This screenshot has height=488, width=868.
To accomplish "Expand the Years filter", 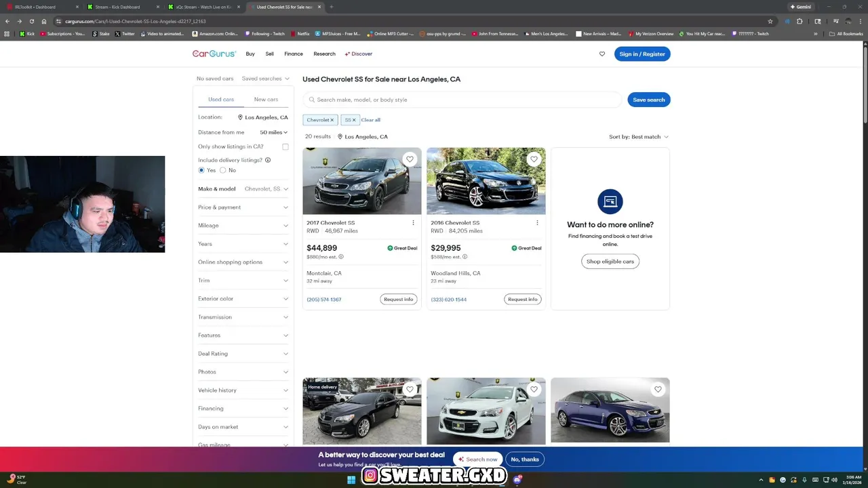I will (243, 244).
